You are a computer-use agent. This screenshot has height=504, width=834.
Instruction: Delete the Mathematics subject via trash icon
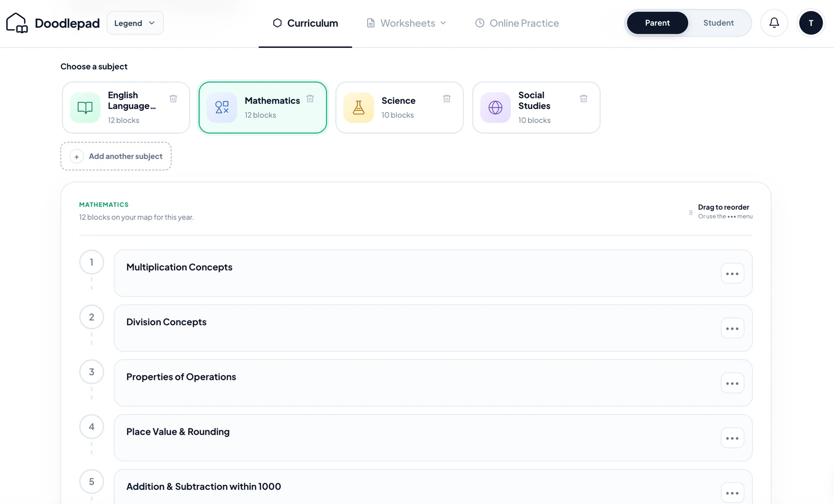[310, 99]
